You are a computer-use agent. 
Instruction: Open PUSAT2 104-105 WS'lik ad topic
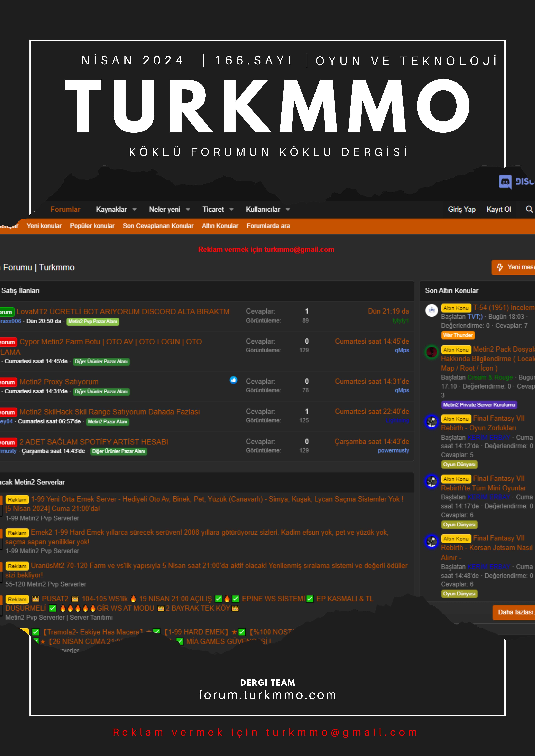(x=189, y=604)
